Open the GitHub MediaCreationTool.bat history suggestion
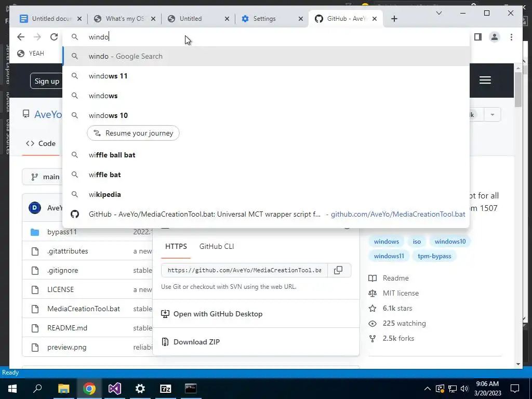This screenshot has height=399, width=532. [267, 214]
